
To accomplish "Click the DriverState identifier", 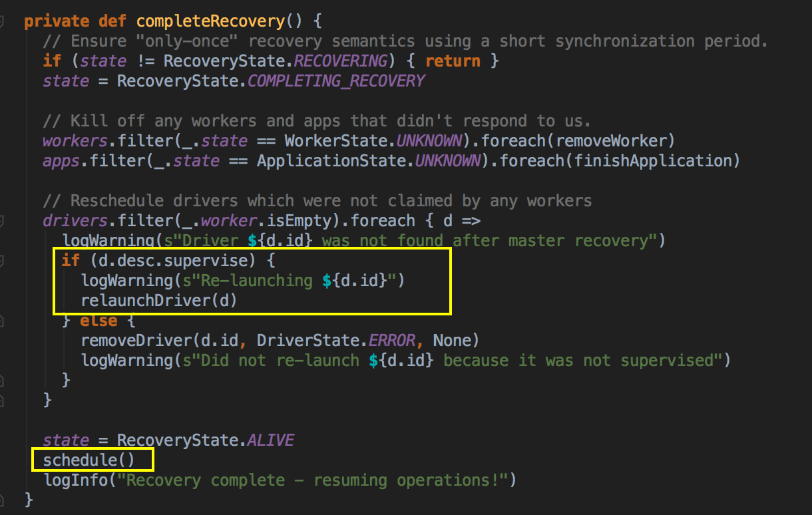I will (x=307, y=341).
